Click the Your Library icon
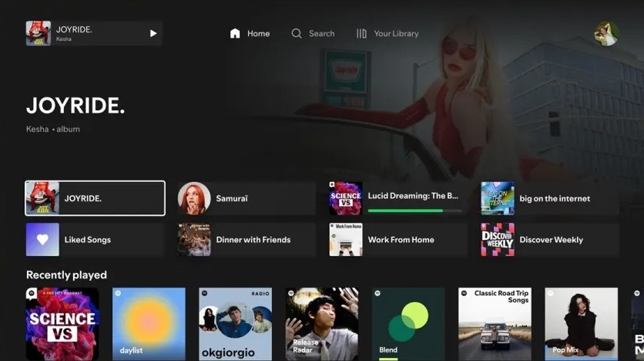644x361 pixels. point(361,34)
